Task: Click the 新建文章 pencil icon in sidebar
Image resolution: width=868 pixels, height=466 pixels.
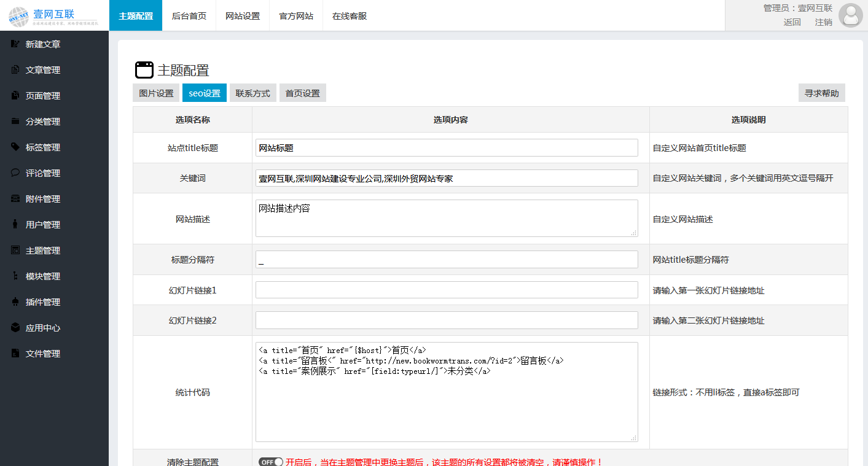Action: [x=15, y=44]
